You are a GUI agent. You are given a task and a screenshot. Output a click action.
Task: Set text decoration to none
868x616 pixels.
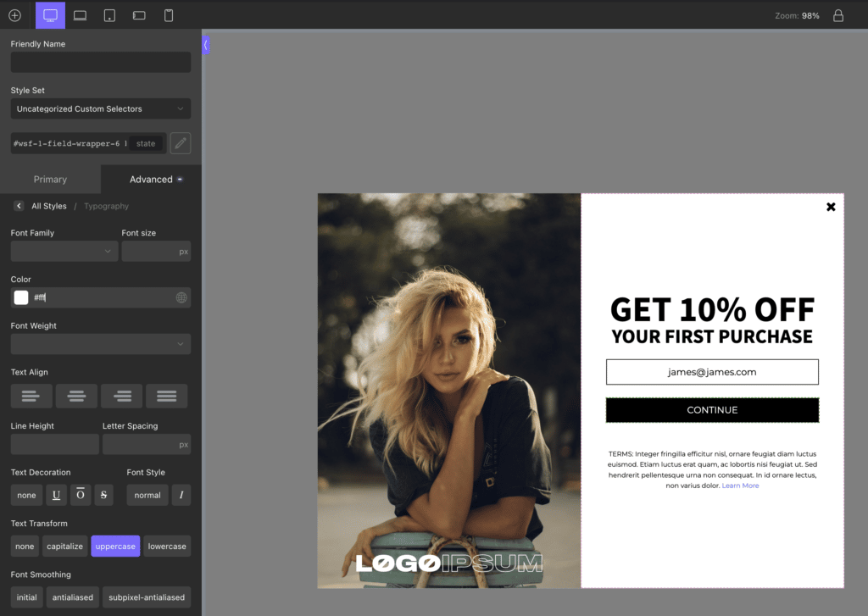pyautogui.click(x=26, y=495)
